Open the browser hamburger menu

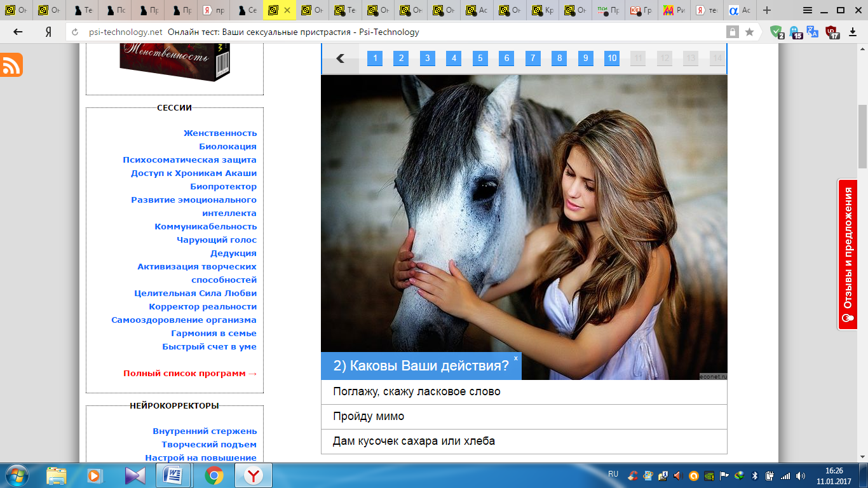click(x=807, y=10)
